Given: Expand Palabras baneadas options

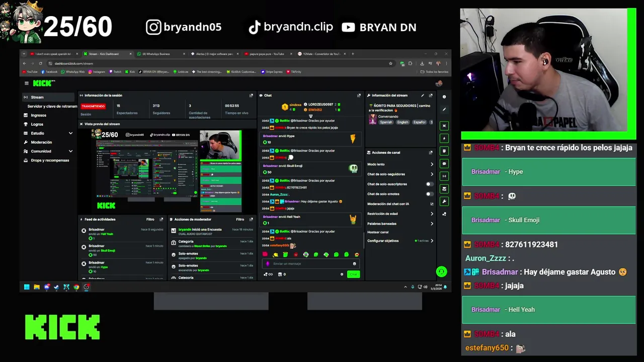Looking at the screenshot, I should tap(431, 224).
